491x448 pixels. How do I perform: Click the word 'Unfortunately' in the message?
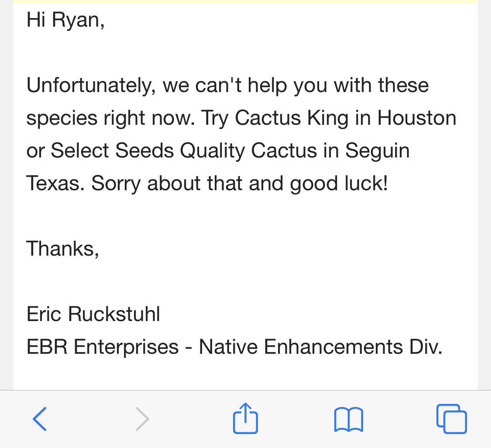91,85
